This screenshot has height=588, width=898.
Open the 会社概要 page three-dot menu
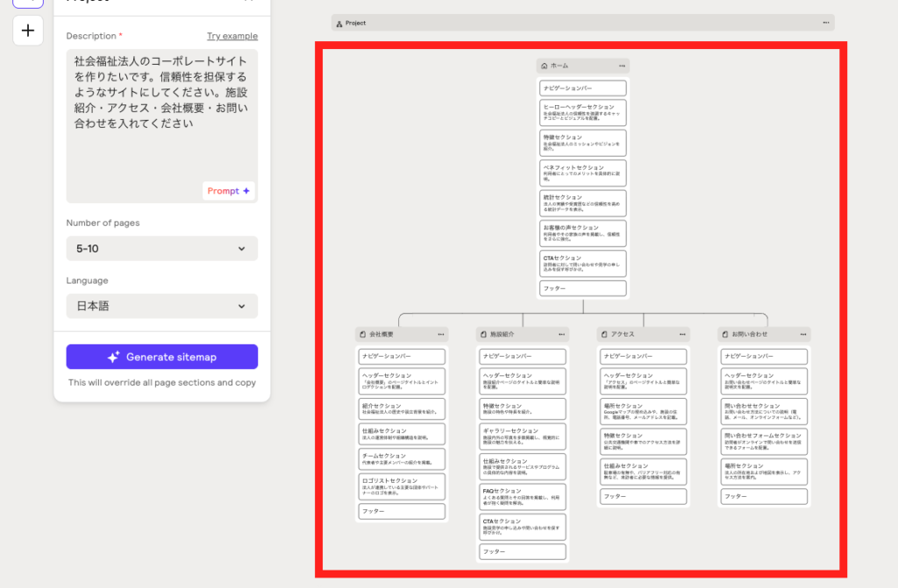point(439,335)
